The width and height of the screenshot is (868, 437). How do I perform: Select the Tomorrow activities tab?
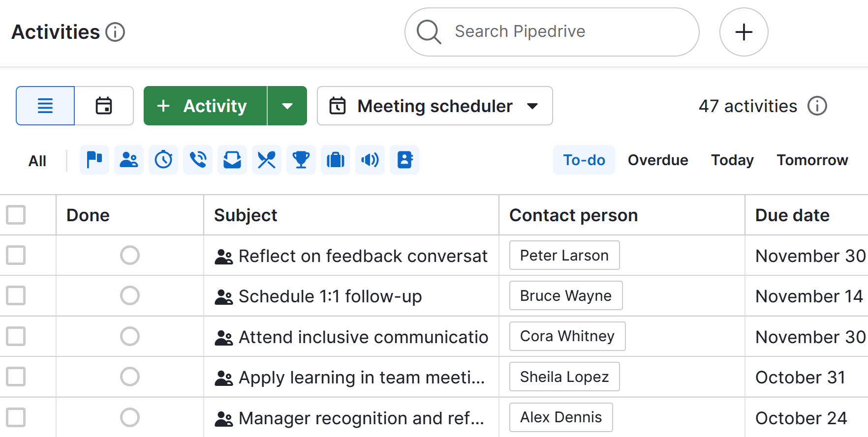(x=812, y=160)
